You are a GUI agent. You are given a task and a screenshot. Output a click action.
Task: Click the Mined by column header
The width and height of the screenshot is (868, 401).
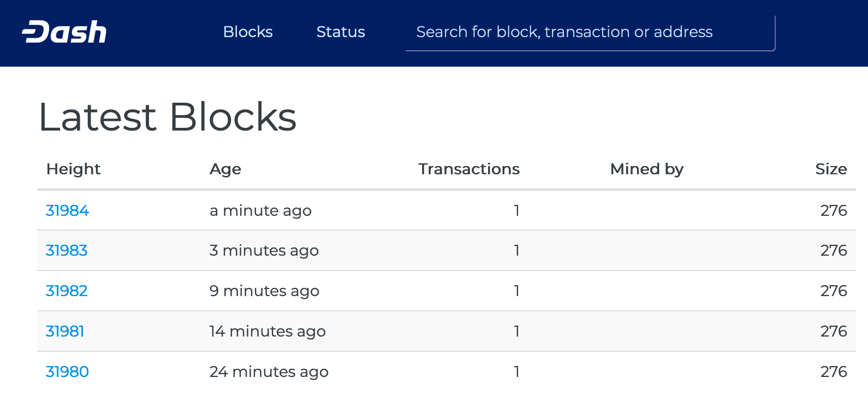click(x=646, y=169)
